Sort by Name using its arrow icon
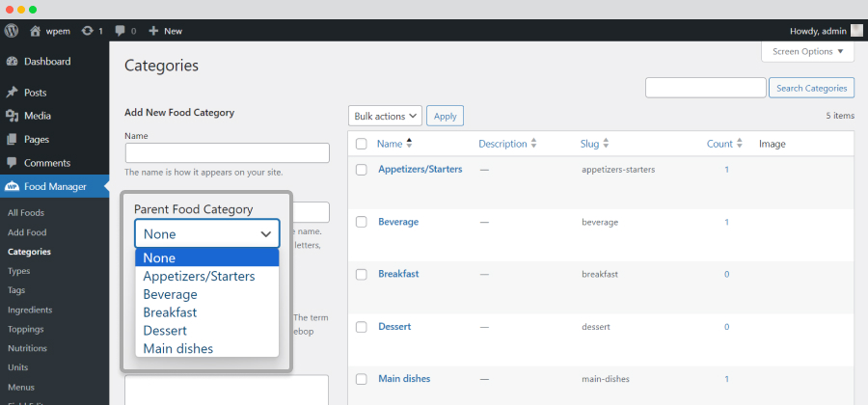Viewport: 868px width, 405px height. point(409,144)
